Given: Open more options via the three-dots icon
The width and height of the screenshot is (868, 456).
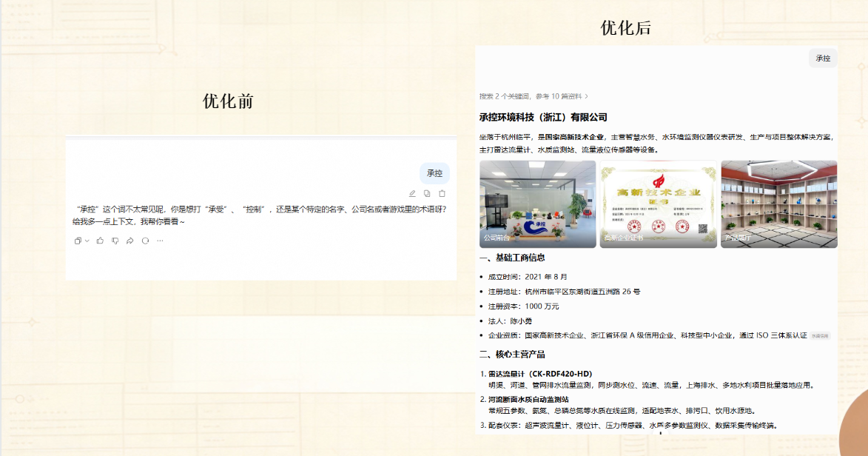Looking at the screenshot, I should pos(160,241).
